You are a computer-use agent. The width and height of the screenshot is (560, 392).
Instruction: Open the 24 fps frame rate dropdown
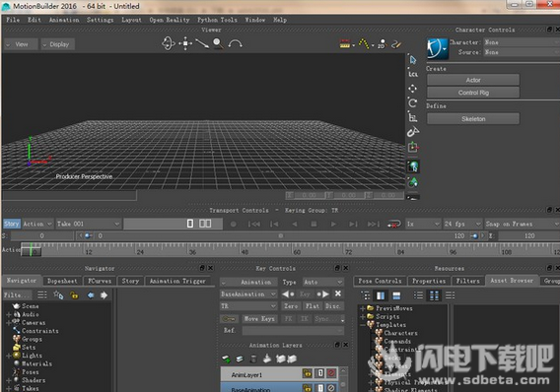(x=462, y=224)
